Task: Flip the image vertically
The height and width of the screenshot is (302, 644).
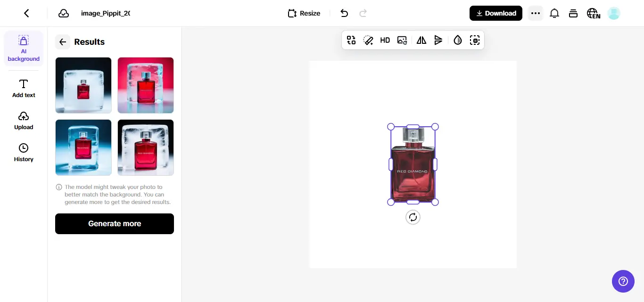Action: (438, 41)
